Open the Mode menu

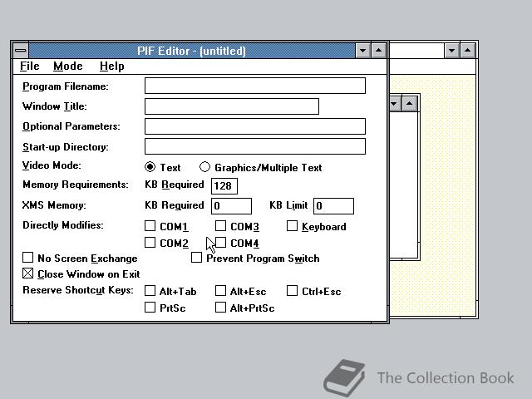point(68,66)
